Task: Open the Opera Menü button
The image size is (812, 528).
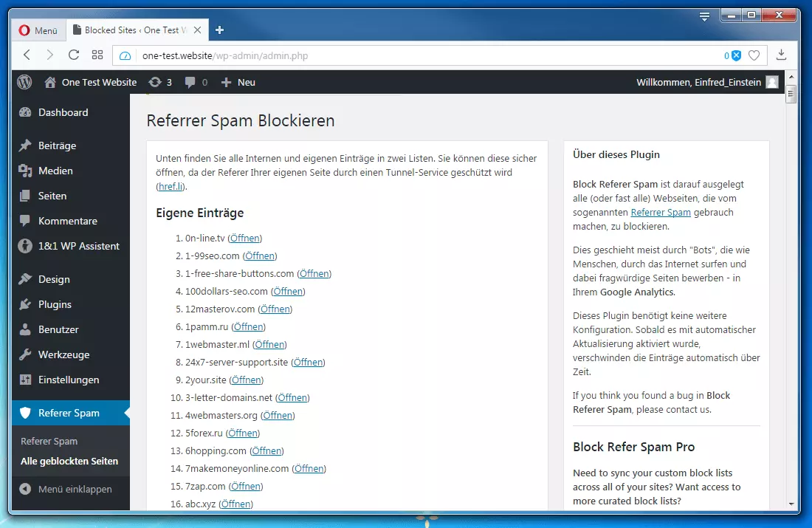Action: click(x=38, y=30)
